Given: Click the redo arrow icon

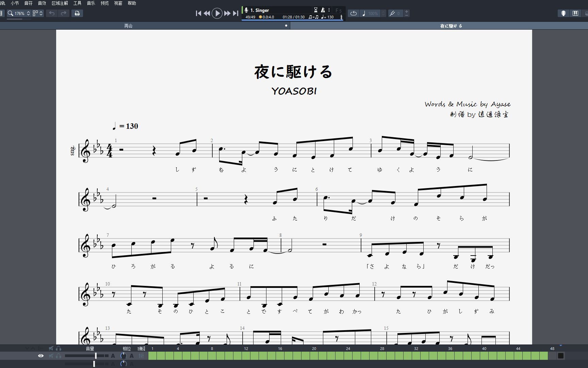Looking at the screenshot, I should (x=64, y=13).
